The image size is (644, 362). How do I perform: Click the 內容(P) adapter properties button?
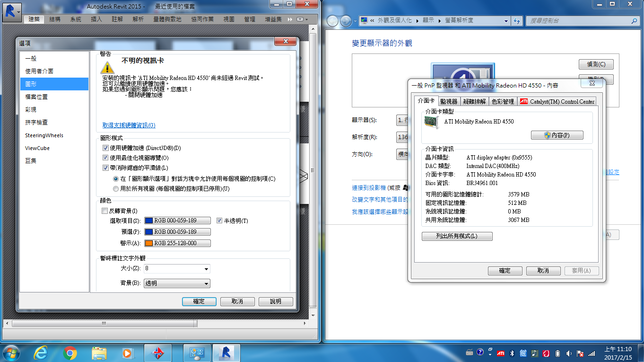pyautogui.click(x=557, y=135)
